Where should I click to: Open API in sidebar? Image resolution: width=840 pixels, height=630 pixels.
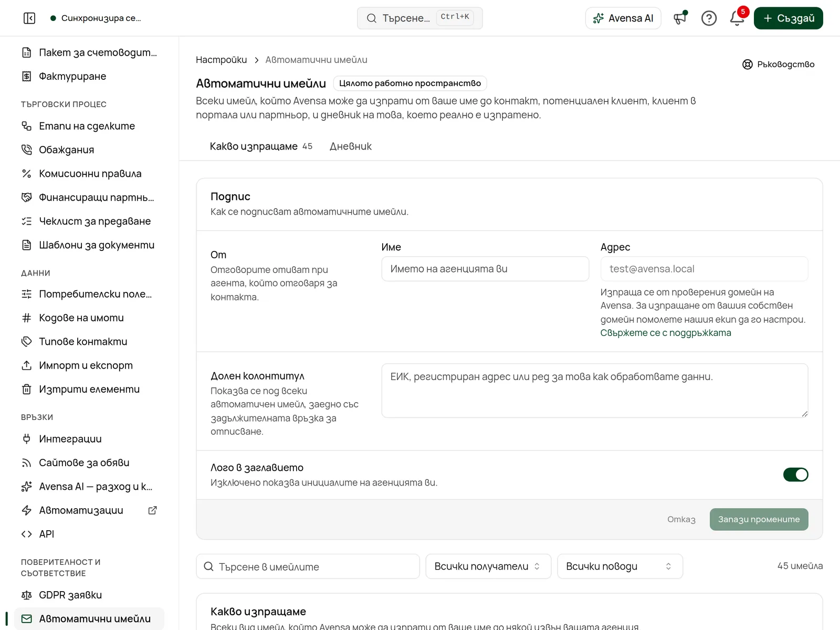coord(89,534)
